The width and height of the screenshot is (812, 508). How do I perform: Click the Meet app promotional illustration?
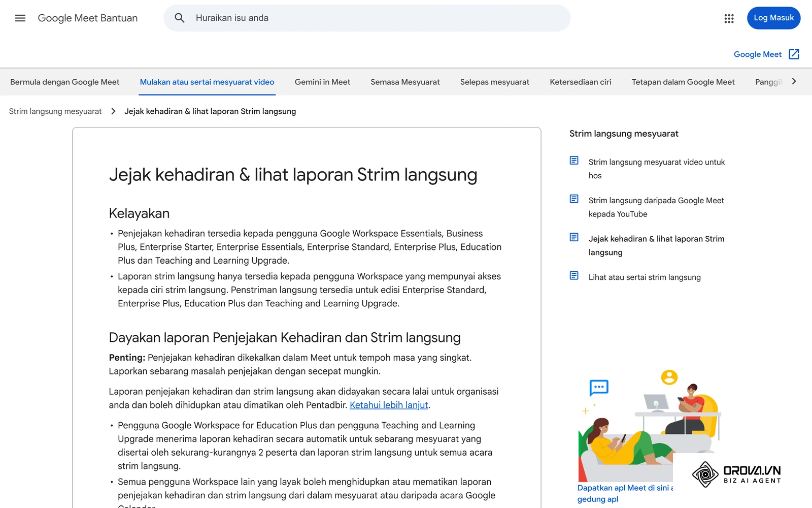point(651,425)
